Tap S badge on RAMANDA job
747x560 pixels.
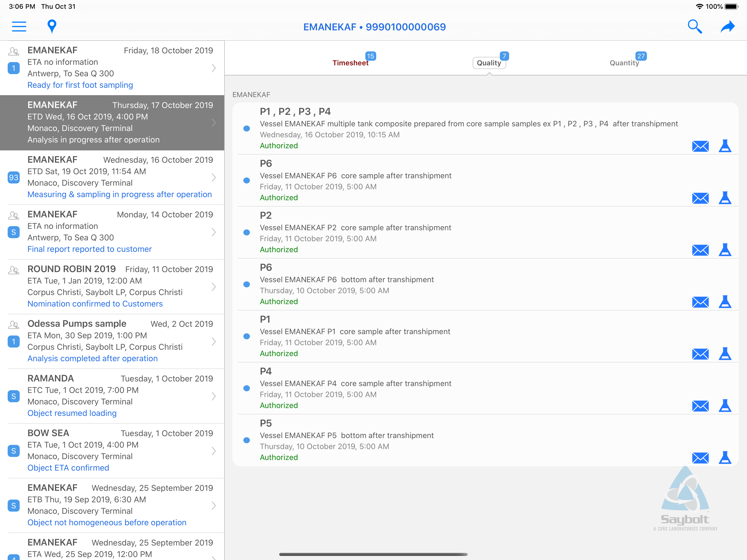tap(13, 396)
